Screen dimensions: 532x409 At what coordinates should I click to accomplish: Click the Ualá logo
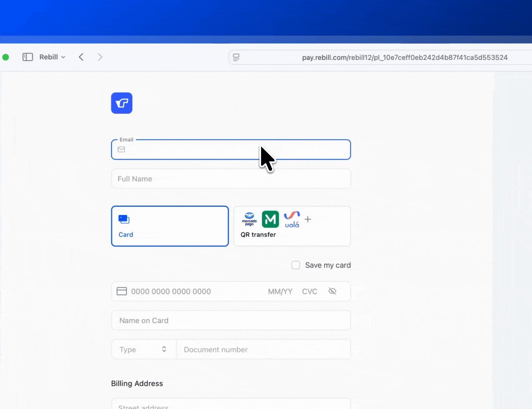292,219
